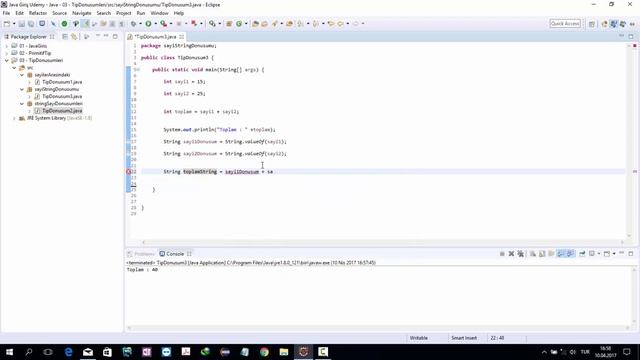
Task: Open the dropdown arrow next to Run button
Action: (x=156, y=24)
